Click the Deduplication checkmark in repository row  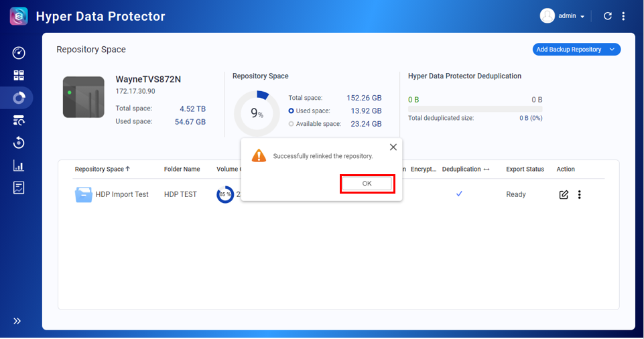459,194
